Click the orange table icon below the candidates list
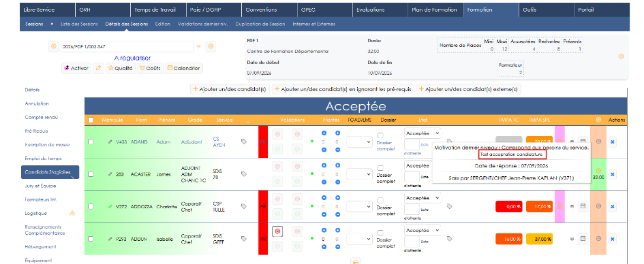 click(356, 261)
